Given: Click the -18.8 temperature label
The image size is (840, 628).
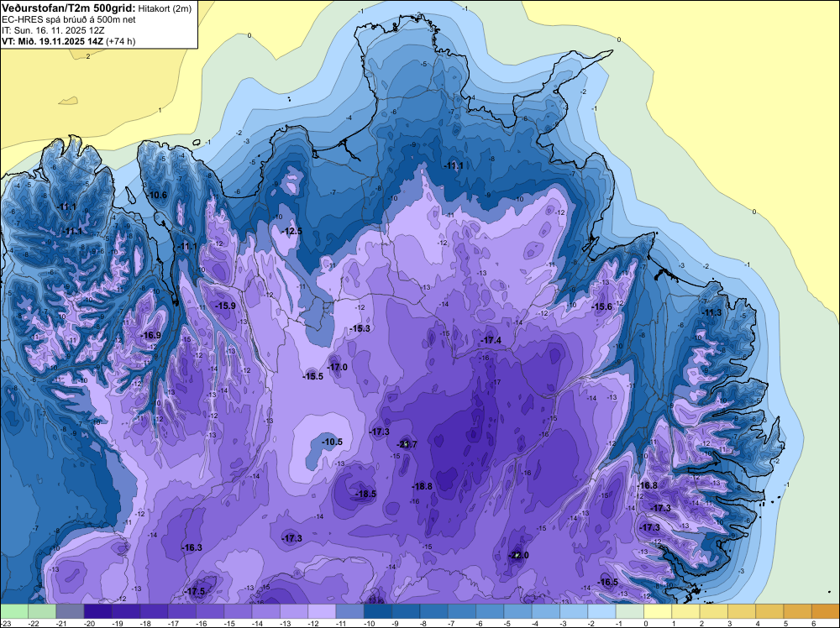Looking at the screenshot, I should point(422,486).
